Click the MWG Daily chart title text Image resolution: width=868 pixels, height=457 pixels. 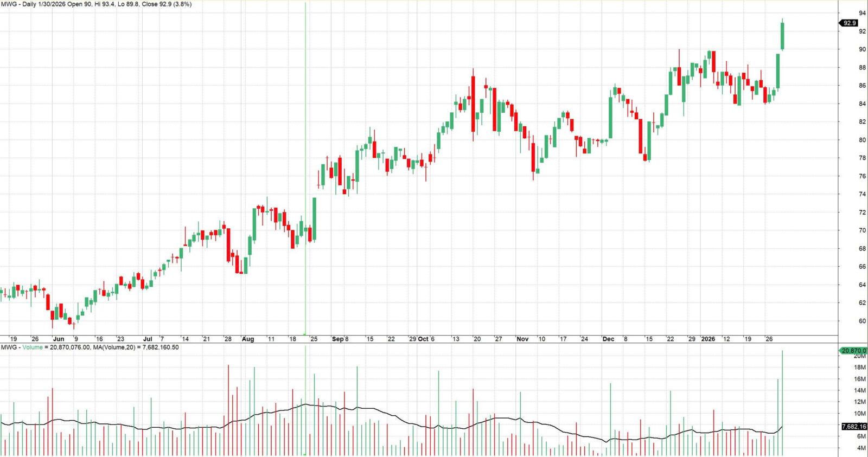96,4
